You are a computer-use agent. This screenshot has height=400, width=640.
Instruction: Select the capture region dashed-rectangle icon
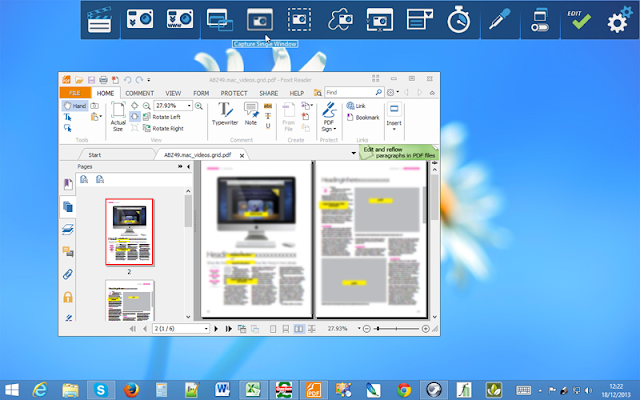click(299, 20)
